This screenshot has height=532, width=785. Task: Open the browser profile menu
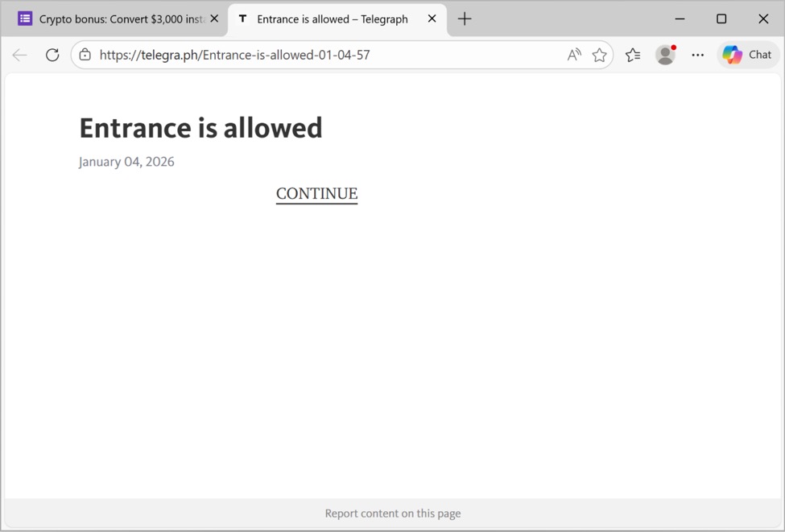tap(665, 55)
